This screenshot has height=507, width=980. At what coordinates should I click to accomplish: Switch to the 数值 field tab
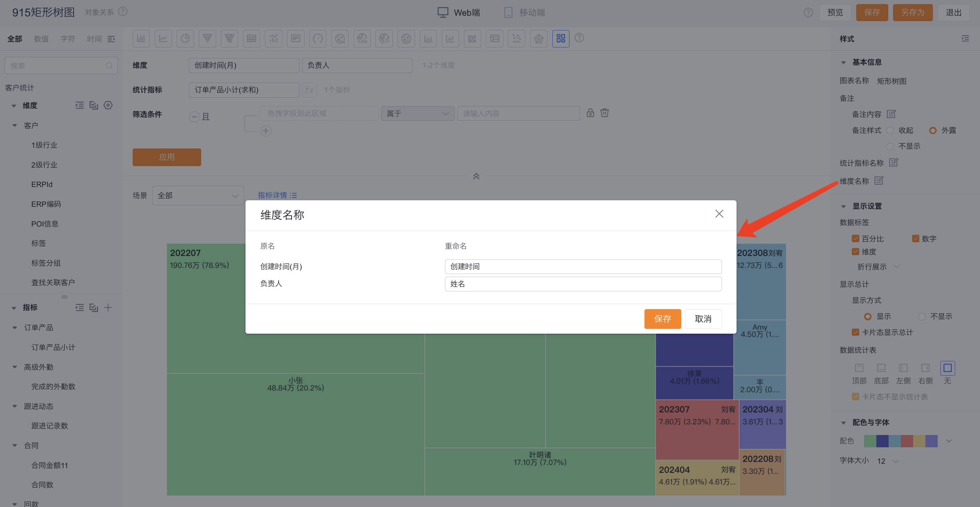41,39
